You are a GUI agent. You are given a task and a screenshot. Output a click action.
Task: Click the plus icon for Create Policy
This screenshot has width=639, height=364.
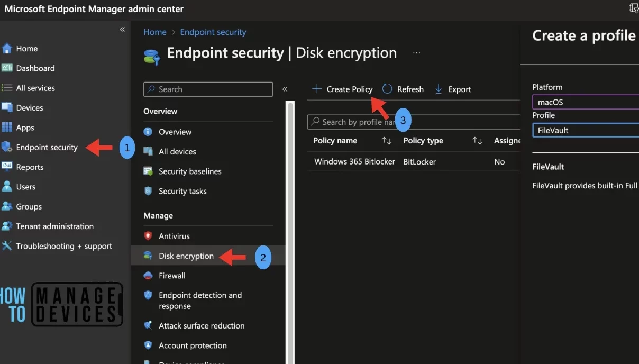pos(316,89)
